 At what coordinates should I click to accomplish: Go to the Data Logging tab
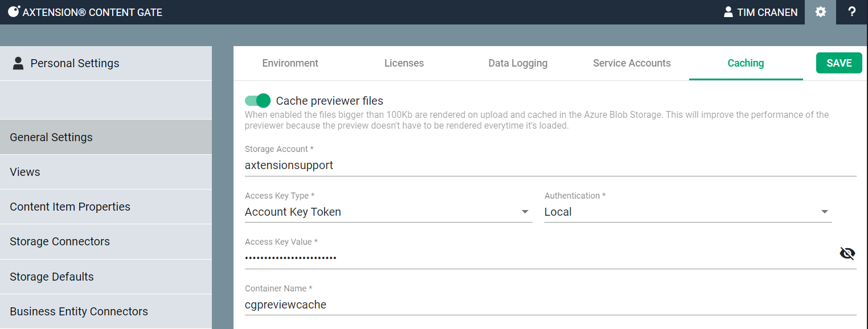(x=518, y=63)
